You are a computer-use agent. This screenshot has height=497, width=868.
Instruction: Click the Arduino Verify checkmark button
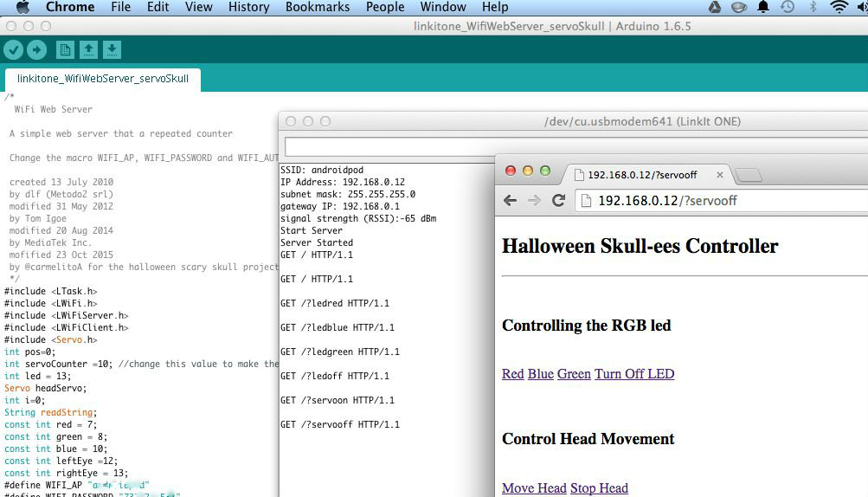[13, 50]
